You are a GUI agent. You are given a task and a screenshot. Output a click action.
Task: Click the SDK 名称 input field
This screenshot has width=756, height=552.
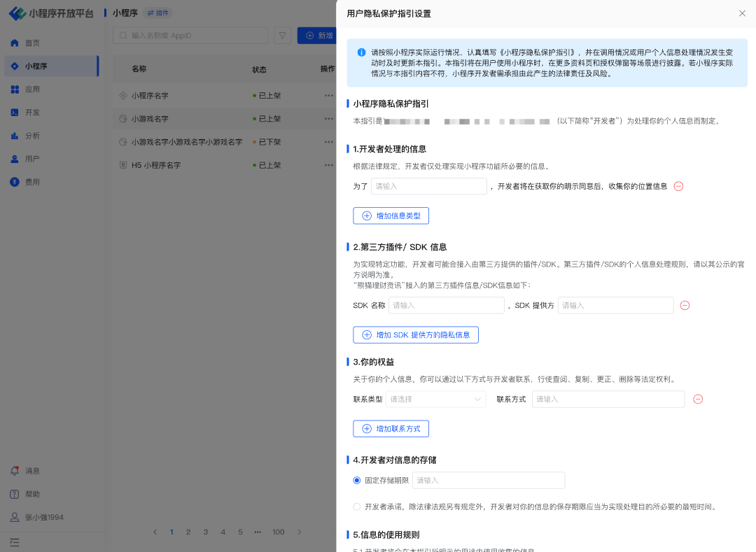446,306
